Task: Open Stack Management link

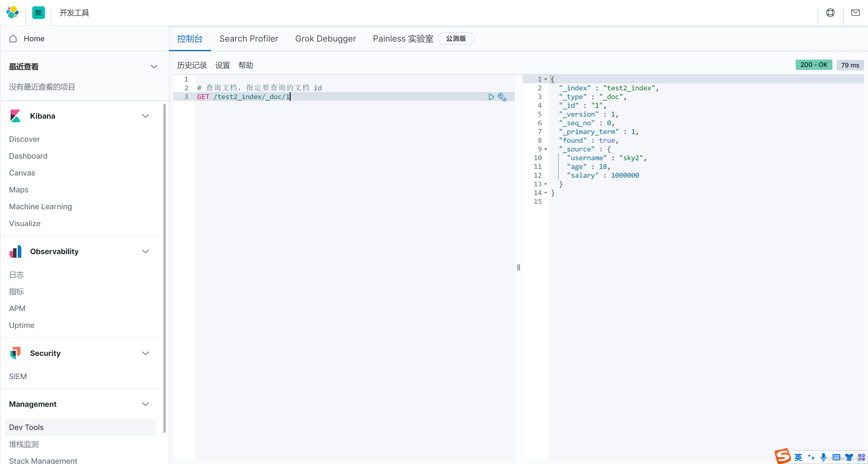Action: [x=43, y=460]
